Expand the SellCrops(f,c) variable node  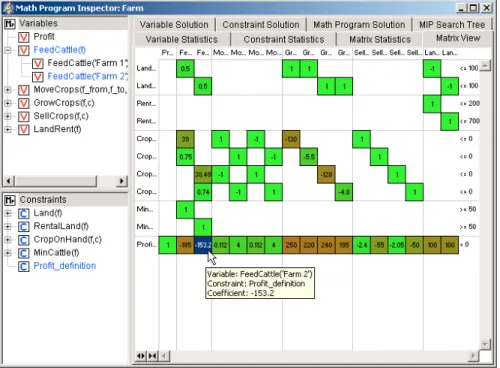point(8,116)
